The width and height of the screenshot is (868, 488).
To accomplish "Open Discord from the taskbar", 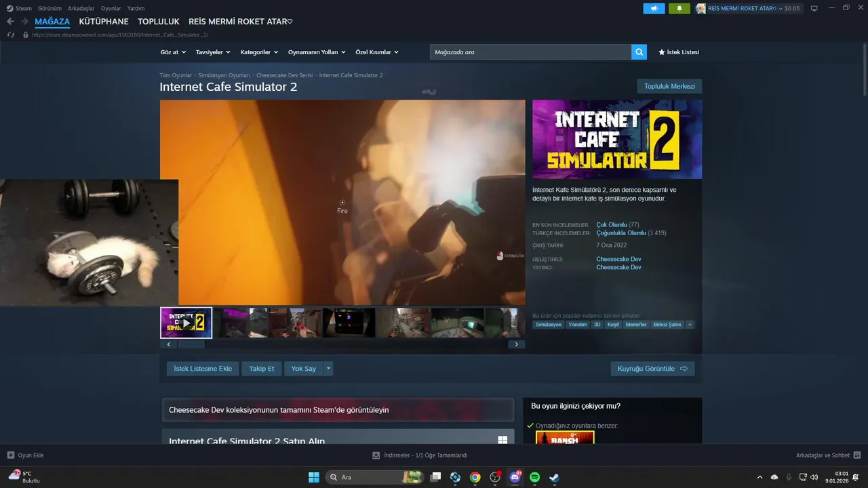I will coord(515,477).
